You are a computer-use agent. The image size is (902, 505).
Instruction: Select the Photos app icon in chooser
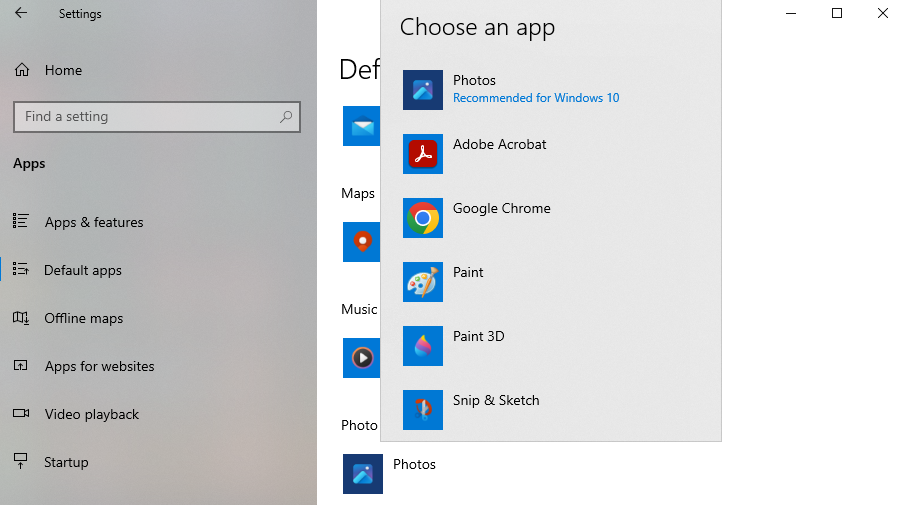[x=422, y=90]
